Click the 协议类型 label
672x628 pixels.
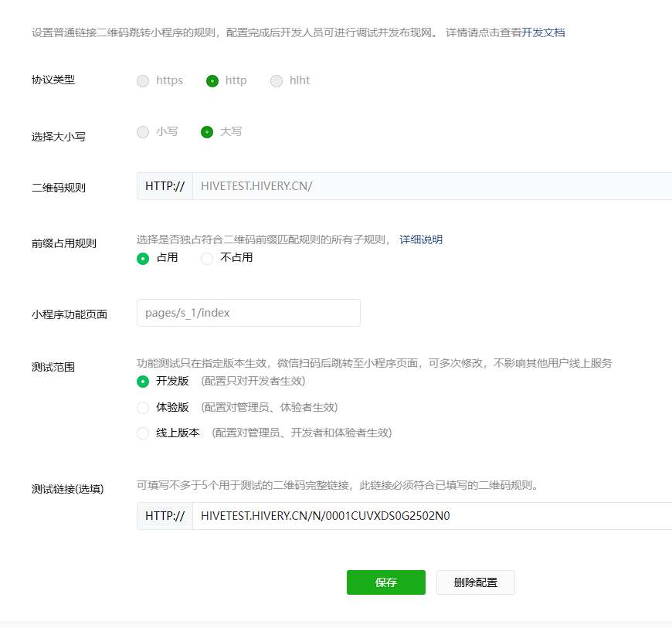click(53, 80)
